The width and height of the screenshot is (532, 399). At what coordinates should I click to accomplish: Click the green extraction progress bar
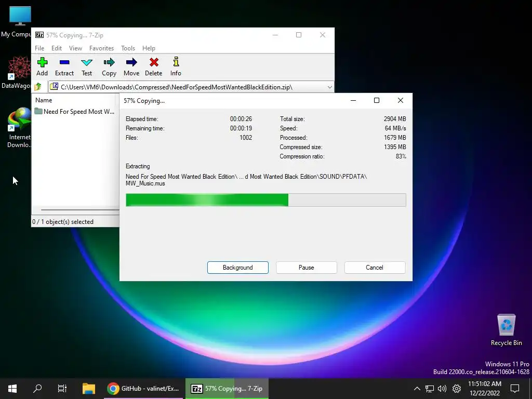pos(265,200)
